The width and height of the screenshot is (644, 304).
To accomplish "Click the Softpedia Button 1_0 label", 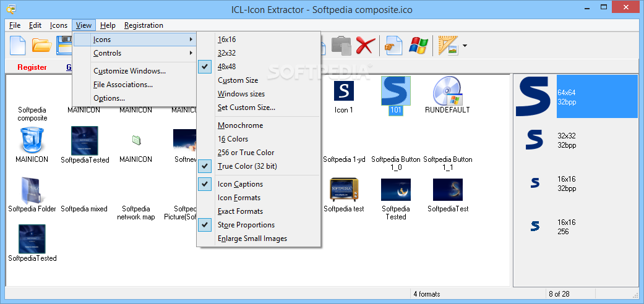I will pyautogui.click(x=396, y=163).
